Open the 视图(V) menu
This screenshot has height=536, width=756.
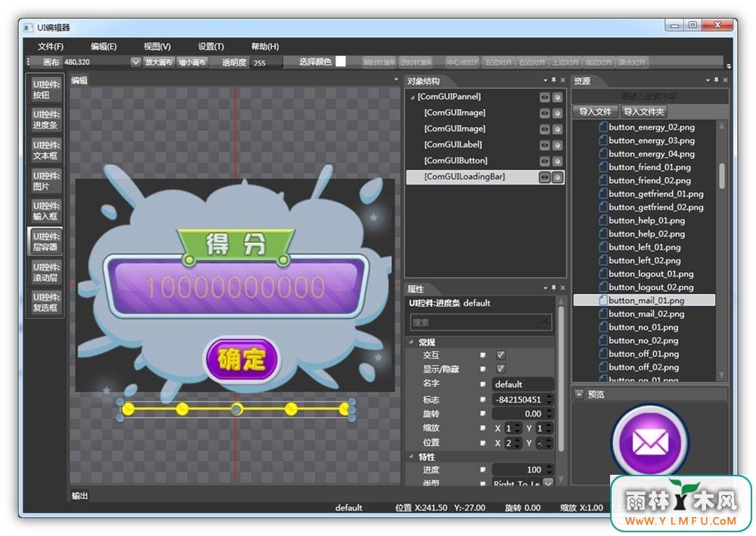coord(157,46)
